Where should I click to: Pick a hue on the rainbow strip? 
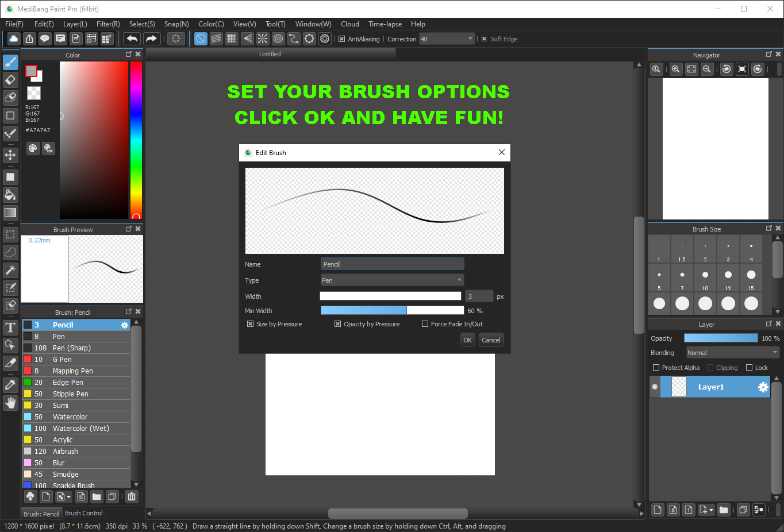coord(136,140)
